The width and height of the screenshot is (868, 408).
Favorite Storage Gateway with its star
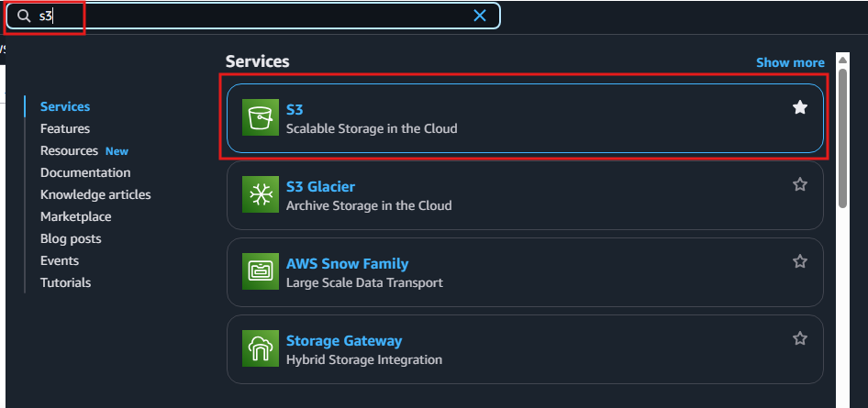(x=800, y=337)
